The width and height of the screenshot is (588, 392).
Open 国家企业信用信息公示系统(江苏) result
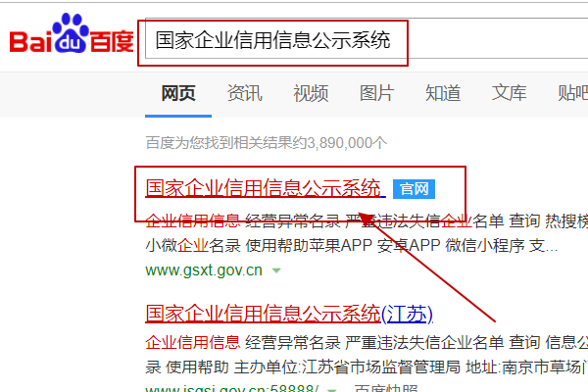tap(289, 314)
